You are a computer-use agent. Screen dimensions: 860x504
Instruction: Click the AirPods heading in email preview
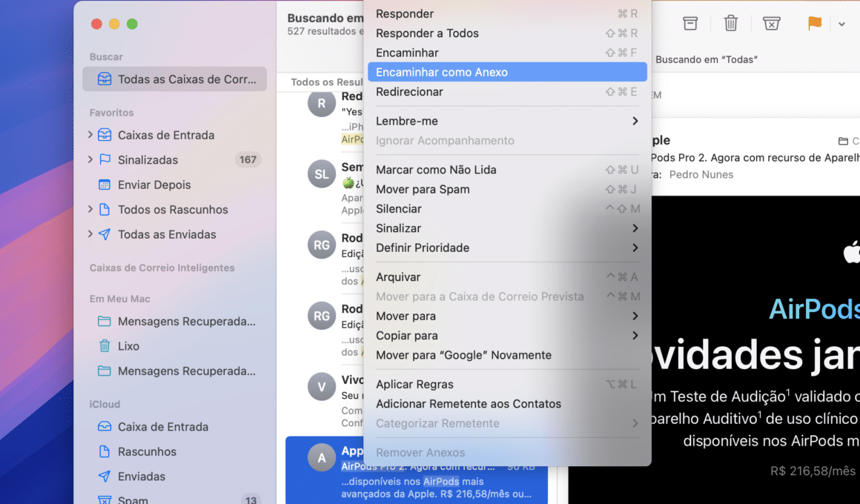coord(815,309)
